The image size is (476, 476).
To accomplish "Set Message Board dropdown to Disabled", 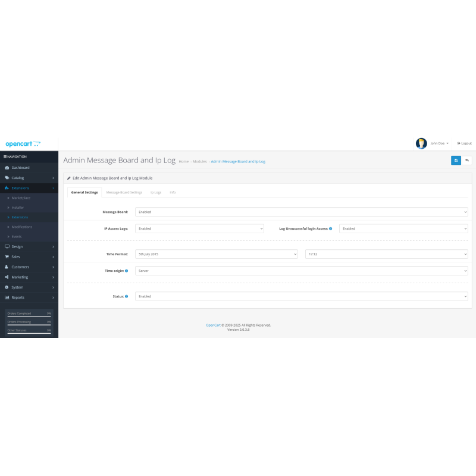I will 302,211.
